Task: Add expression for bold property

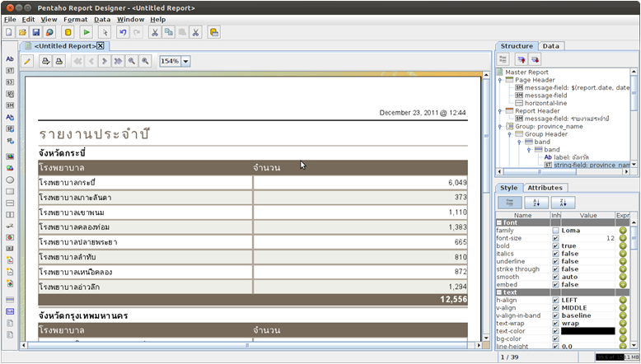Action: click(x=623, y=246)
